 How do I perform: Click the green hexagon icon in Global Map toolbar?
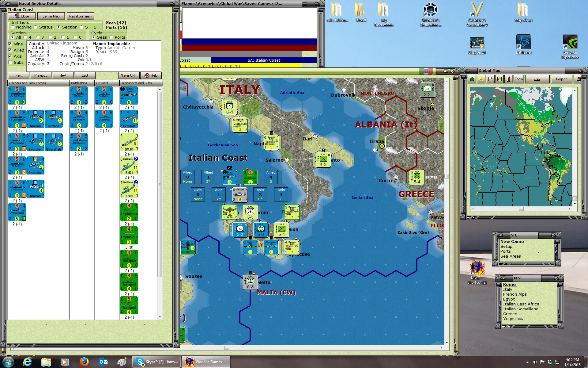tap(472, 79)
